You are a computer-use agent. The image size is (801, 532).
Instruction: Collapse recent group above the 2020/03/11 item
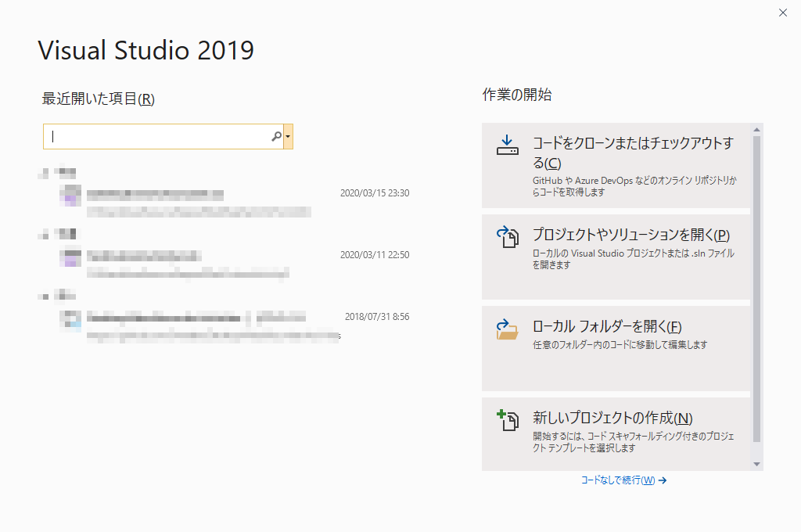[x=44, y=235]
